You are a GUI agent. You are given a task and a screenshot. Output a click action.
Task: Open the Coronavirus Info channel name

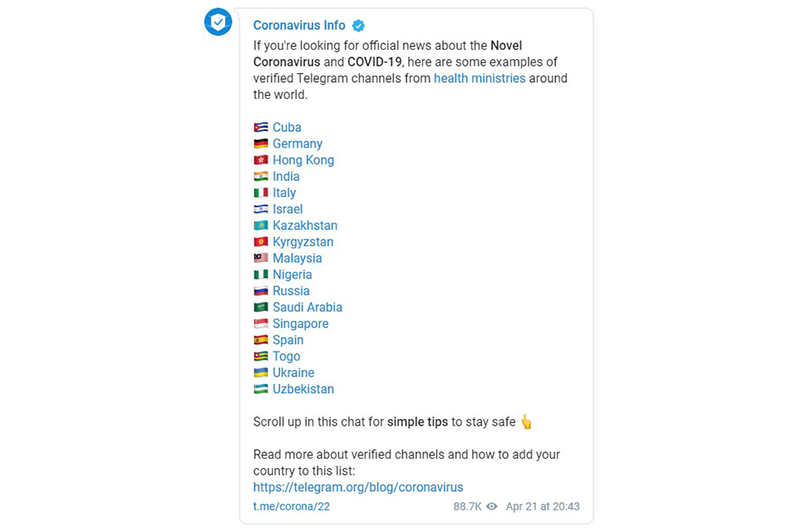click(299, 26)
